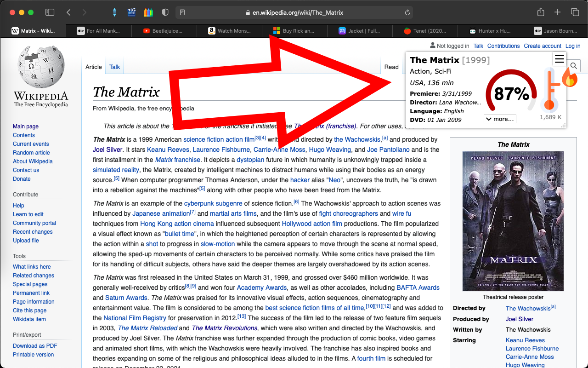
Task: Open the Share menu
Action: click(541, 12)
